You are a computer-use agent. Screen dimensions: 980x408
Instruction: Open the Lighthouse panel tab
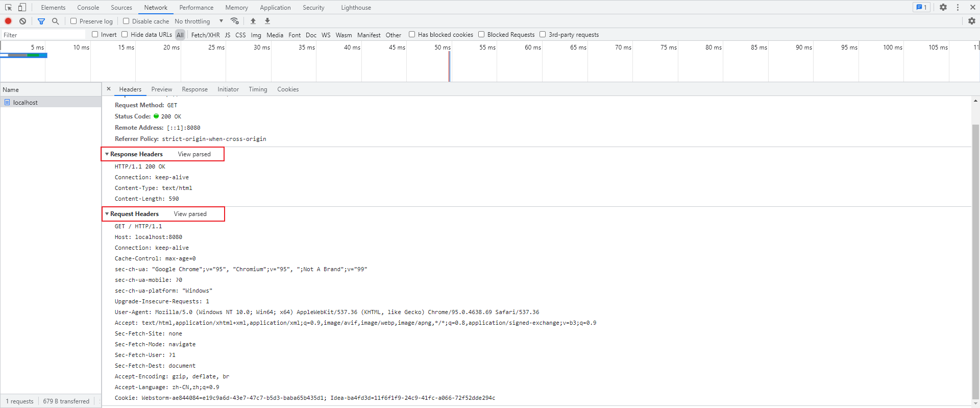click(356, 8)
